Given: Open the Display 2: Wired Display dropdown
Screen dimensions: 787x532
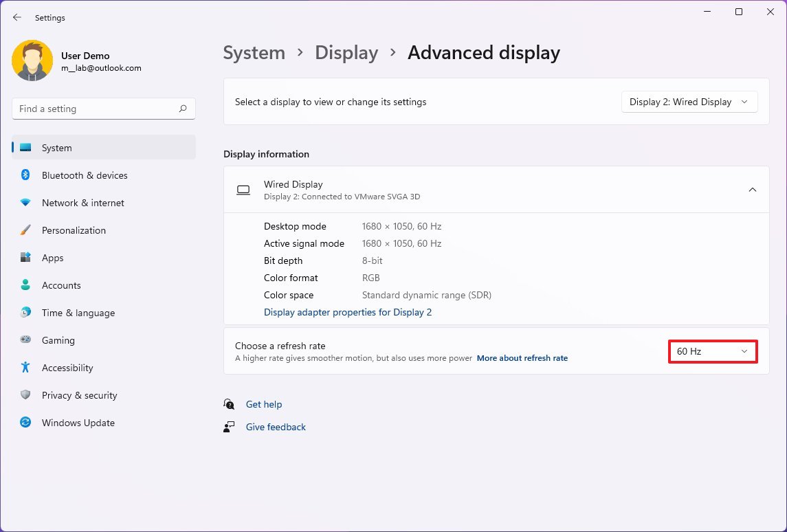Looking at the screenshot, I should pyautogui.click(x=689, y=102).
